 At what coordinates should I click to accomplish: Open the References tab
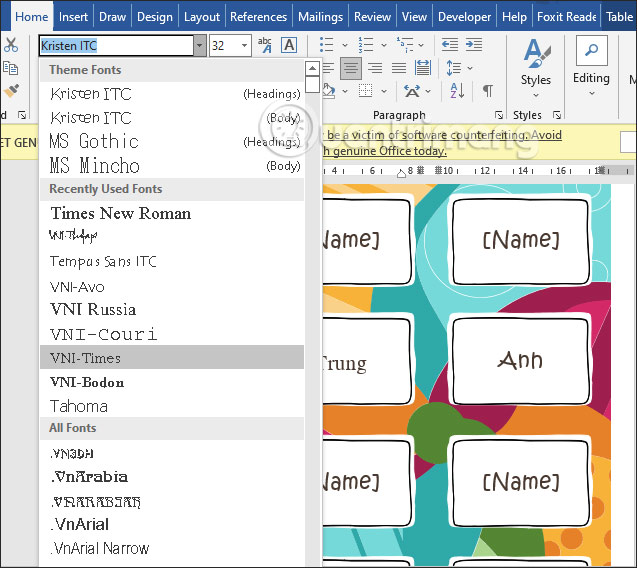[258, 17]
